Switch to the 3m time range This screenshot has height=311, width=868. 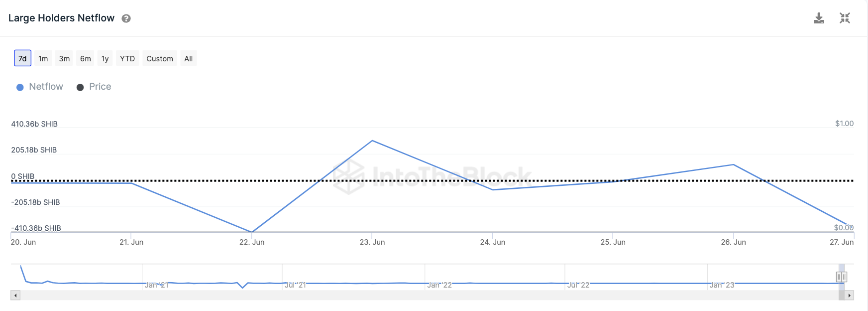(64, 58)
